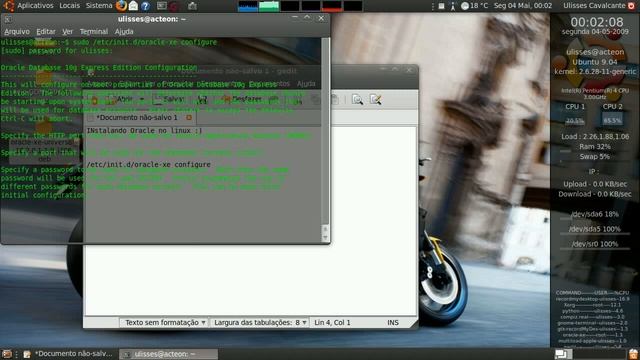Viewport: 640px width, 360px height.
Task: Click the terminal scrollbar down arrow
Action: [x=325, y=237]
